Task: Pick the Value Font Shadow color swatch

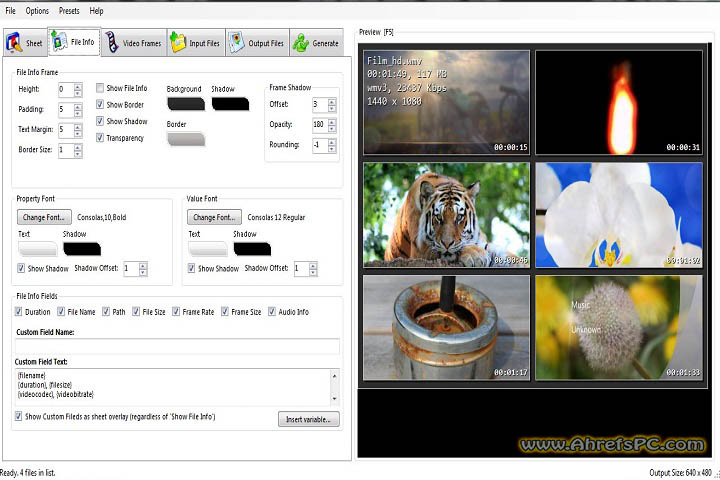Action: (252, 249)
